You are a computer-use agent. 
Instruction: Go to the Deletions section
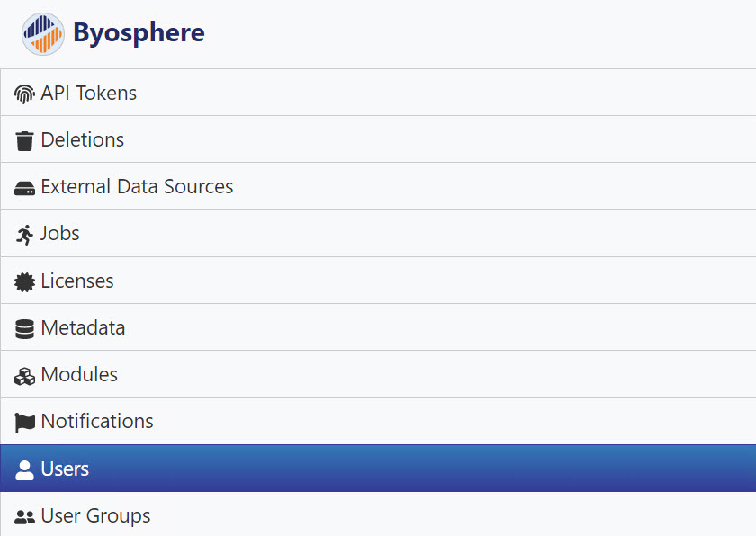378,139
